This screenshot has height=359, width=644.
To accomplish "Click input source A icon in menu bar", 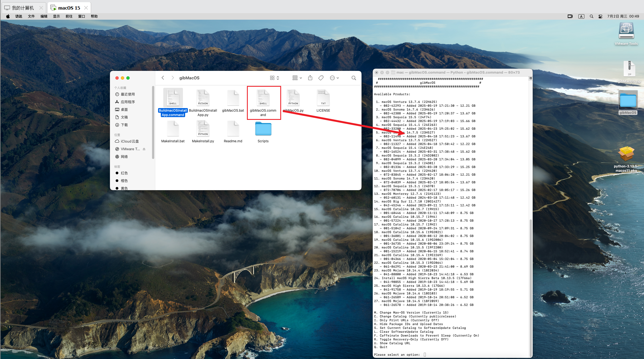I will [x=581, y=16].
